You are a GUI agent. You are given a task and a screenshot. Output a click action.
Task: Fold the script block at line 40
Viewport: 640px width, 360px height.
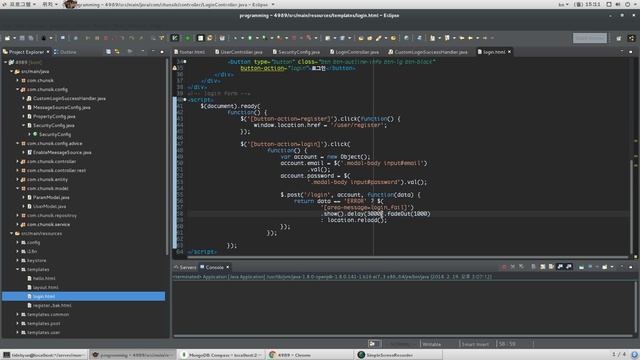(185, 100)
